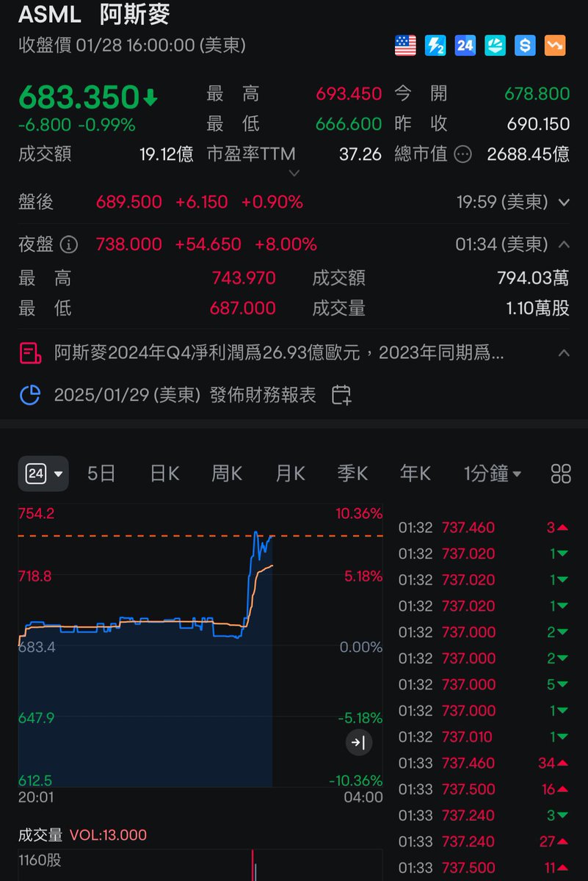The image size is (588, 881).
Task: Open the four-square chart layout icon
Action: point(561,474)
